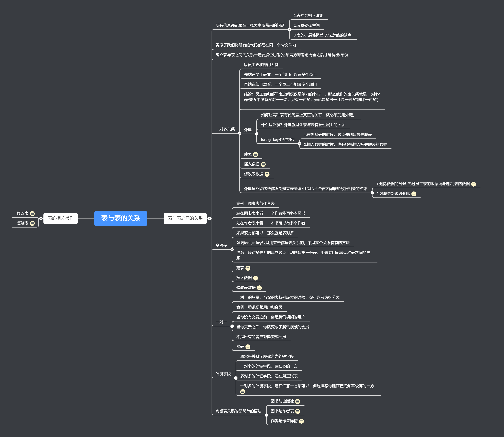Collapse the 一对一 branch
This screenshot has height=437, width=504.
coord(232,326)
